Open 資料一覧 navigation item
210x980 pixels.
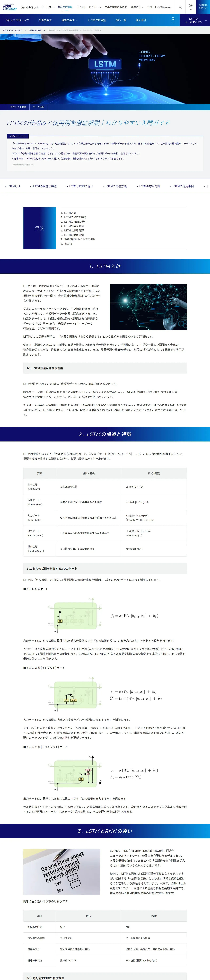click(121, 20)
